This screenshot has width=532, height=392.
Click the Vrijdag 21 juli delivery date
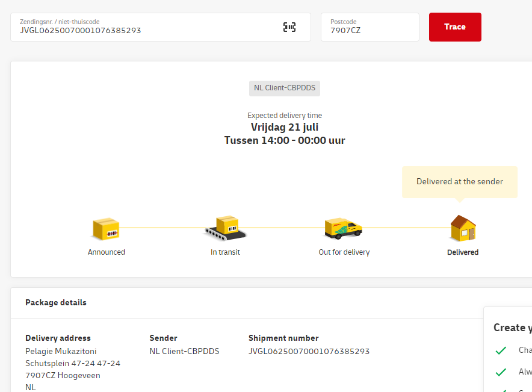click(285, 127)
